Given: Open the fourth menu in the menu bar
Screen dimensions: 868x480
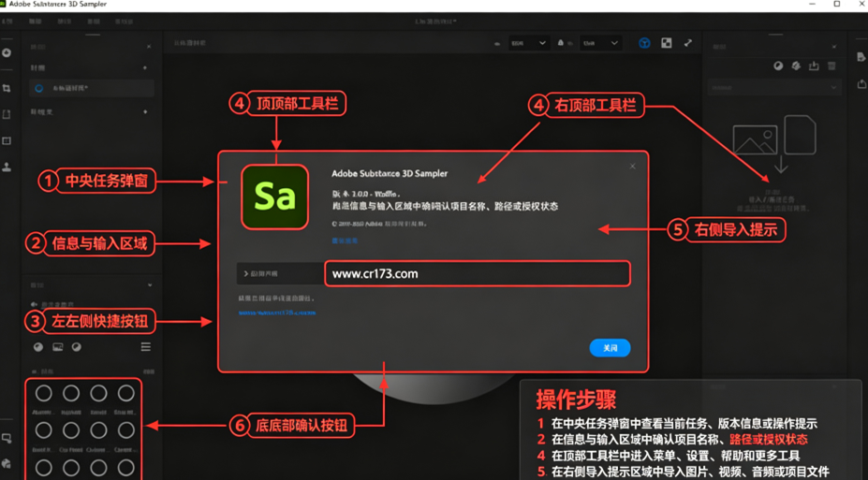Looking at the screenshot, I should (94, 22).
